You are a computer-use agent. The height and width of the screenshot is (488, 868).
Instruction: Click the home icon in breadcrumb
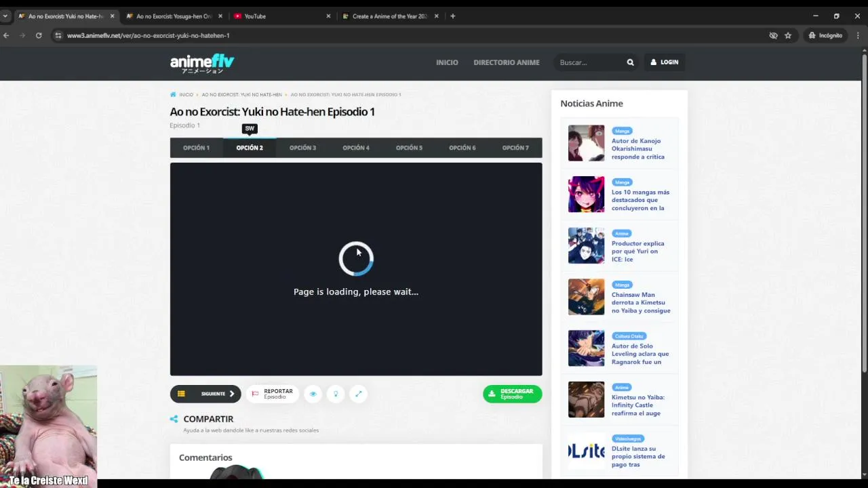(x=174, y=95)
